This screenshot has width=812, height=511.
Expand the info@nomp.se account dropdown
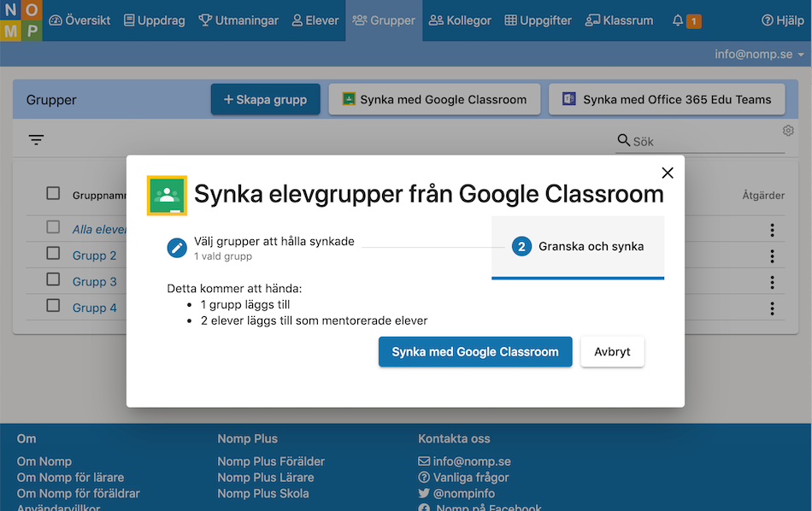[x=759, y=55]
